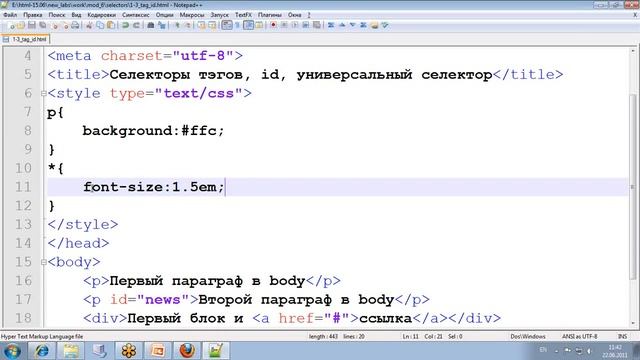Save the file using the Save icon
Image resolution: width=640 pixels, height=360 pixels.
pos(32,25)
